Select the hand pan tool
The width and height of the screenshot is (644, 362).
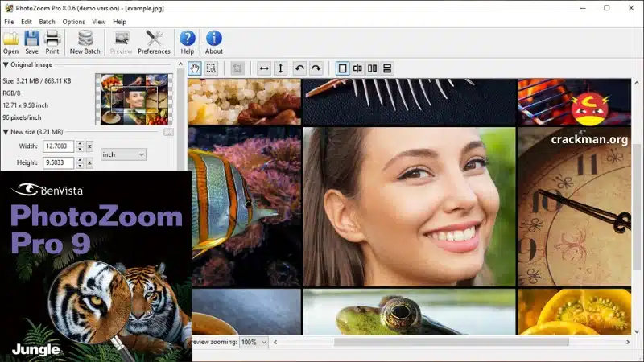tap(195, 68)
